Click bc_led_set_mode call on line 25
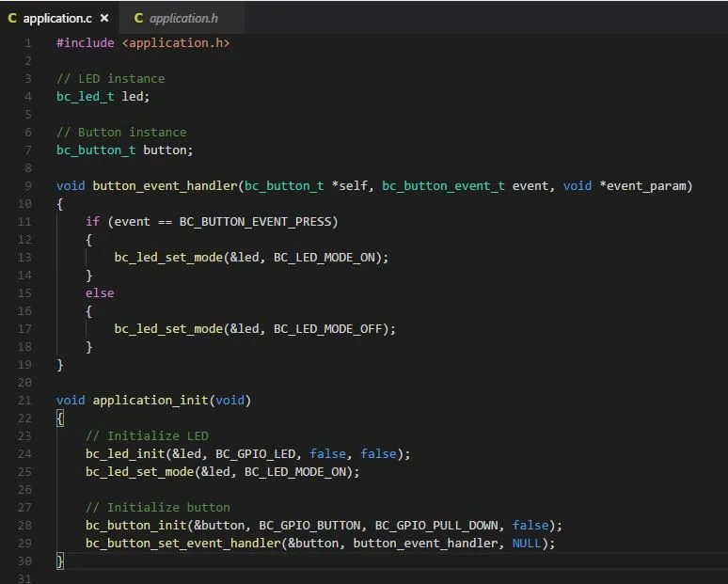This screenshot has width=728, height=584. coord(140,472)
